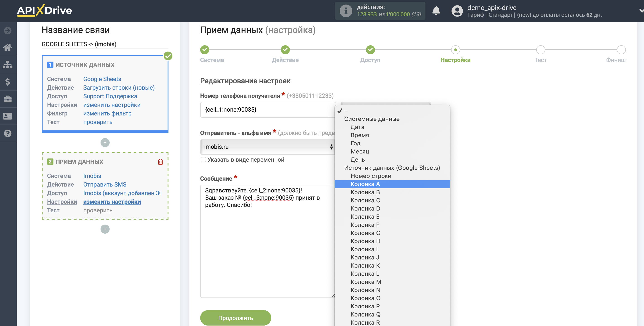Click the user profile avatar icon
Screen dimensions: 644x326
457,11
